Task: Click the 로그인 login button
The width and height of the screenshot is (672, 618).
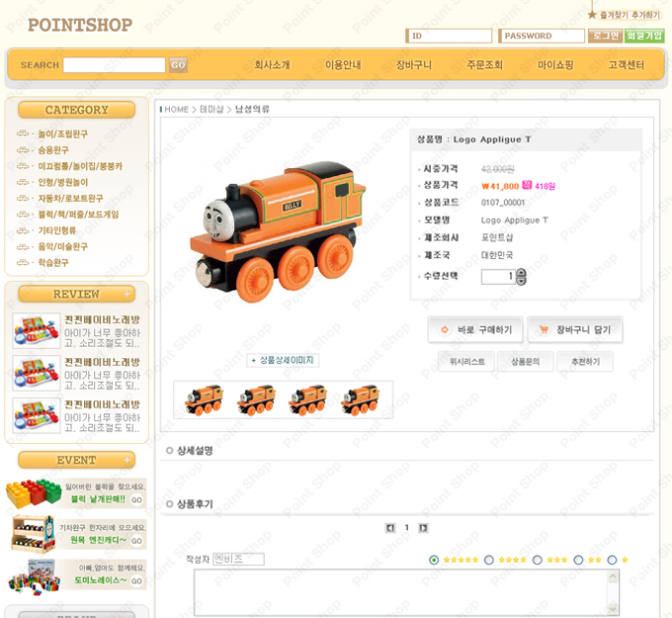Action: pos(605,36)
